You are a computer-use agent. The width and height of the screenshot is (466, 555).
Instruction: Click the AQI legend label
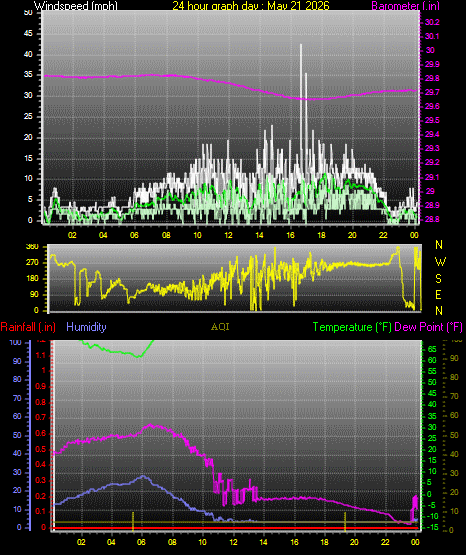[220, 327]
